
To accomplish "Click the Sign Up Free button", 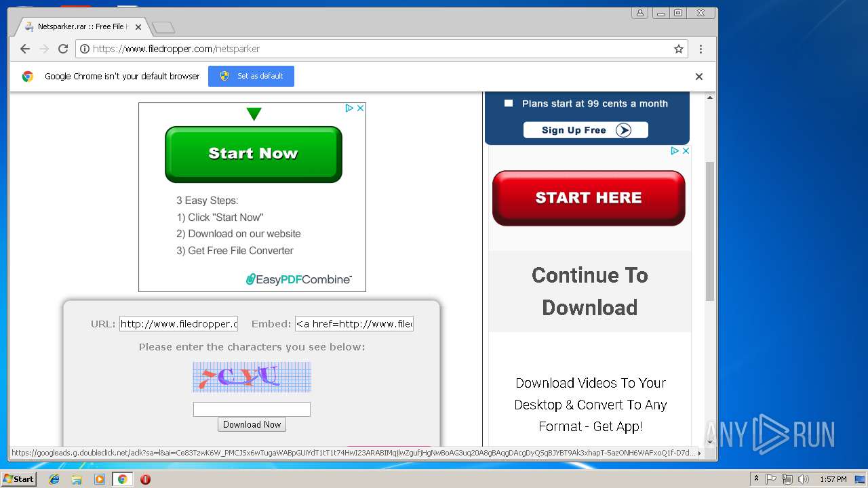I will (x=587, y=130).
